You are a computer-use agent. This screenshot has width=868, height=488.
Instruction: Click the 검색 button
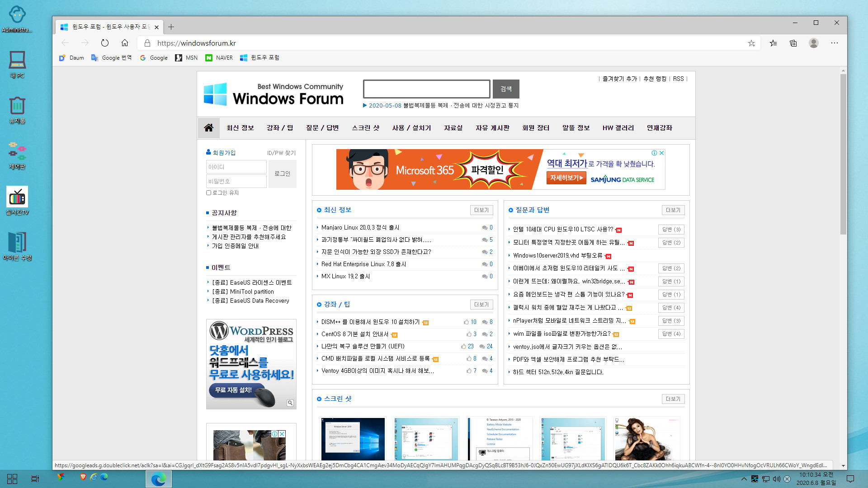[506, 89]
